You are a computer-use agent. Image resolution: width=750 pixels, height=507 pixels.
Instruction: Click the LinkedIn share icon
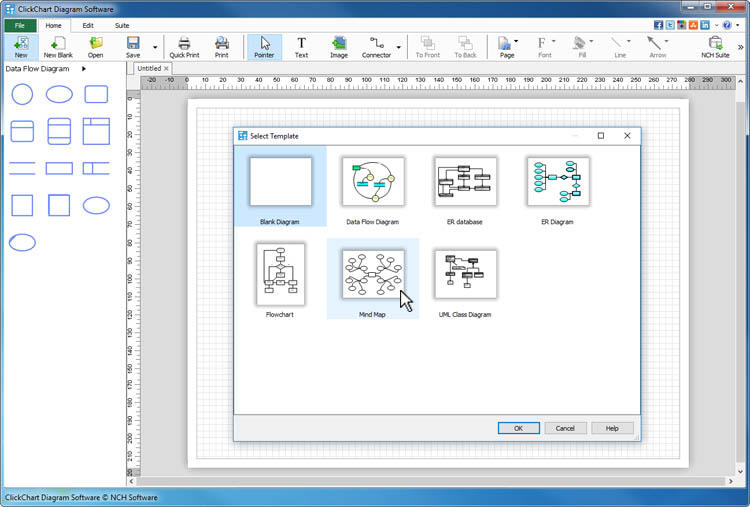click(x=705, y=25)
